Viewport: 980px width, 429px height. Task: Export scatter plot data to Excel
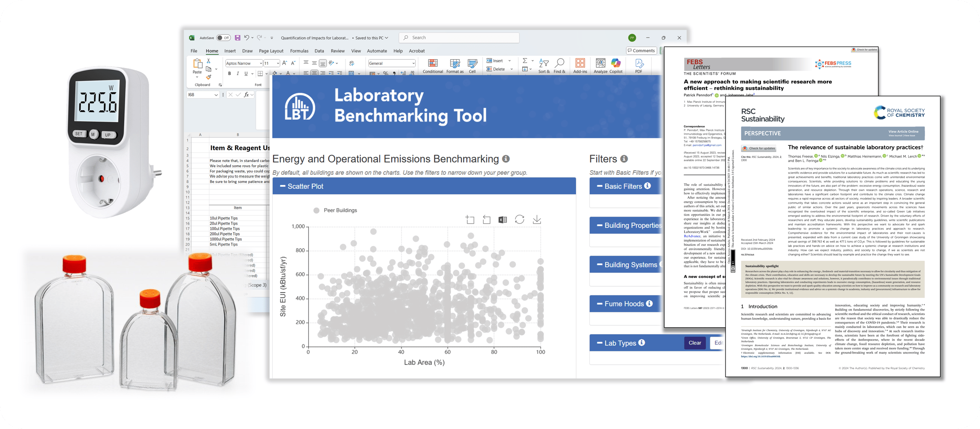click(503, 220)
